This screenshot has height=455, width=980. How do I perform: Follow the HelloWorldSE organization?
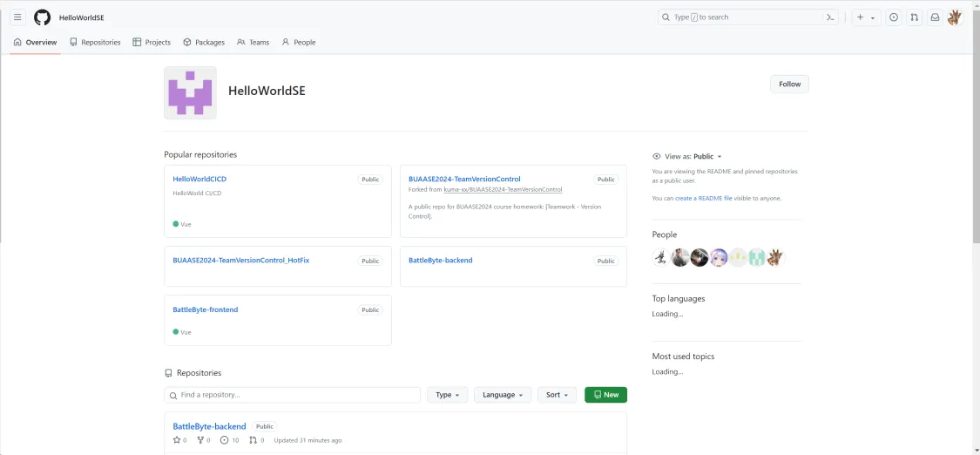789,84
